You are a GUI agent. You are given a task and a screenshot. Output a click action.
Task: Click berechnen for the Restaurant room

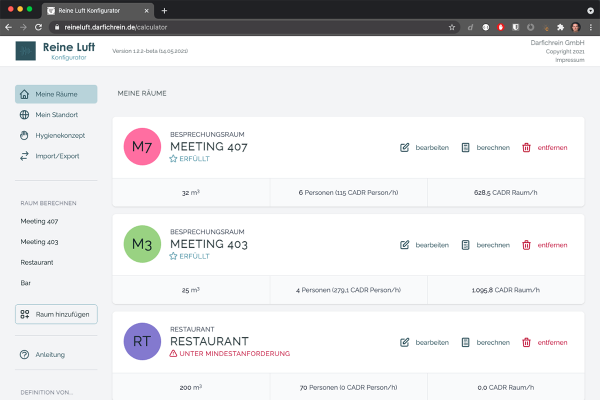492,342
